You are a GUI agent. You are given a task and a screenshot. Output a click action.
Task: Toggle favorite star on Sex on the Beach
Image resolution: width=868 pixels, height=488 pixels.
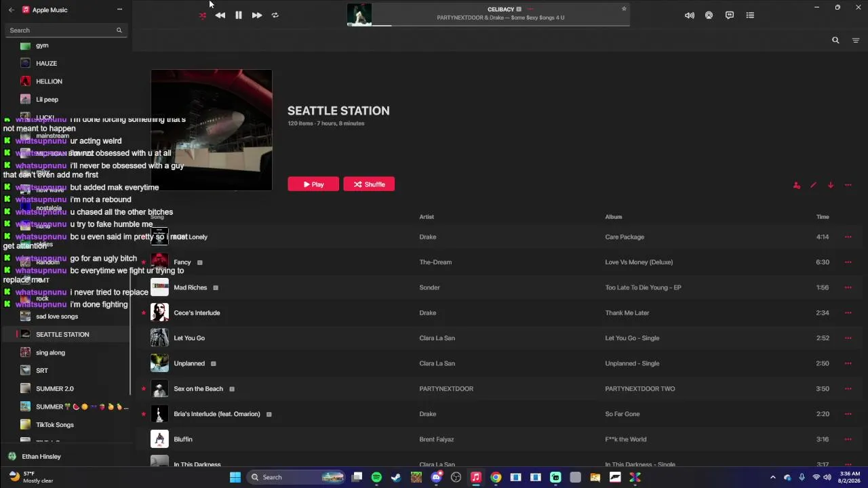(x=143, y=389)
